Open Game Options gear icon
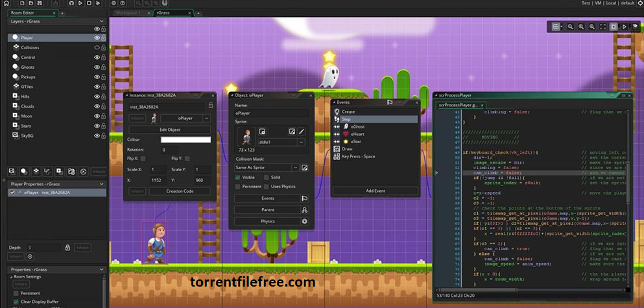The height and width of the screenshot is (308, 644). coord(113,3)
